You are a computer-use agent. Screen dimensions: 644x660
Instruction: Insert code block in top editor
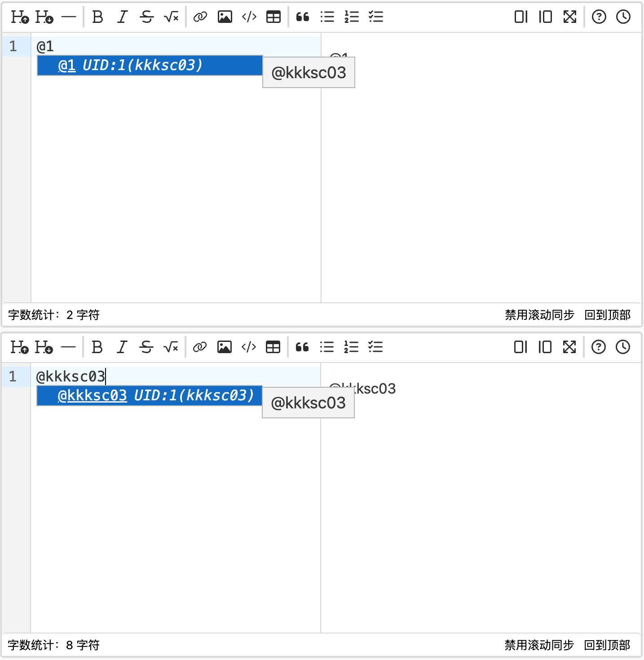[x=249, y=17]
